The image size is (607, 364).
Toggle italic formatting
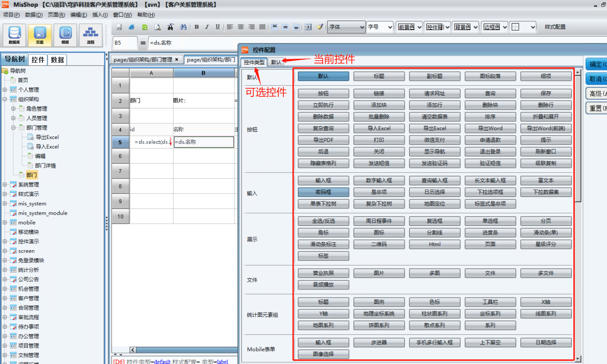207,27
